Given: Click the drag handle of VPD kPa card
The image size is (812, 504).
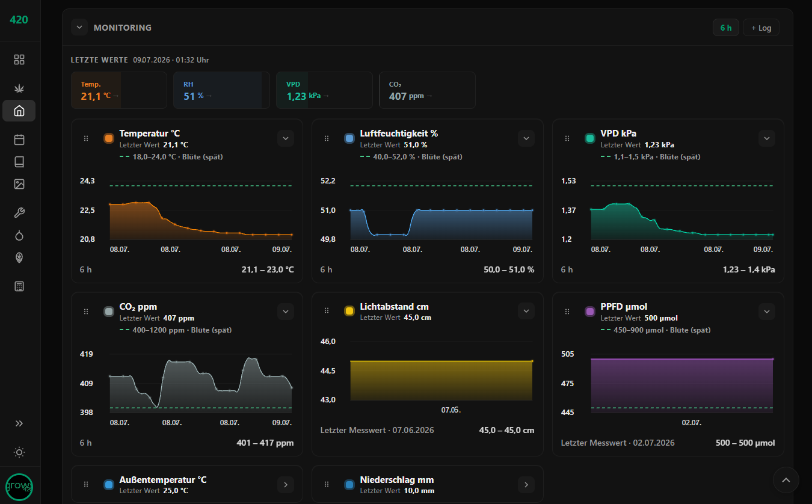Looking at the screenshot, I should click(x=567, y=138).
